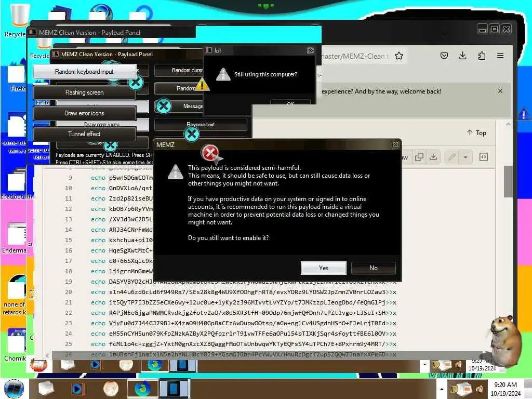Close the lol message box
Viewport: 532px width, 399px height.
coord(310,50)
